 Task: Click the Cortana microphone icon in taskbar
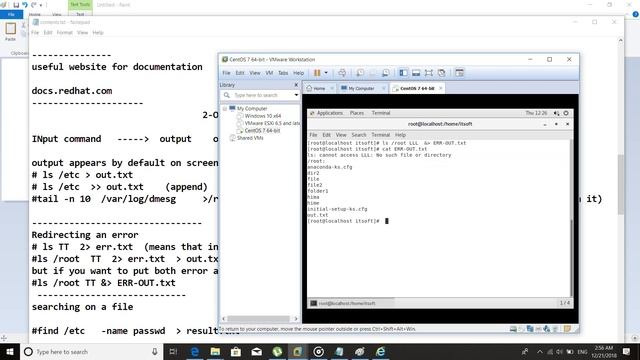coord(155,351)
